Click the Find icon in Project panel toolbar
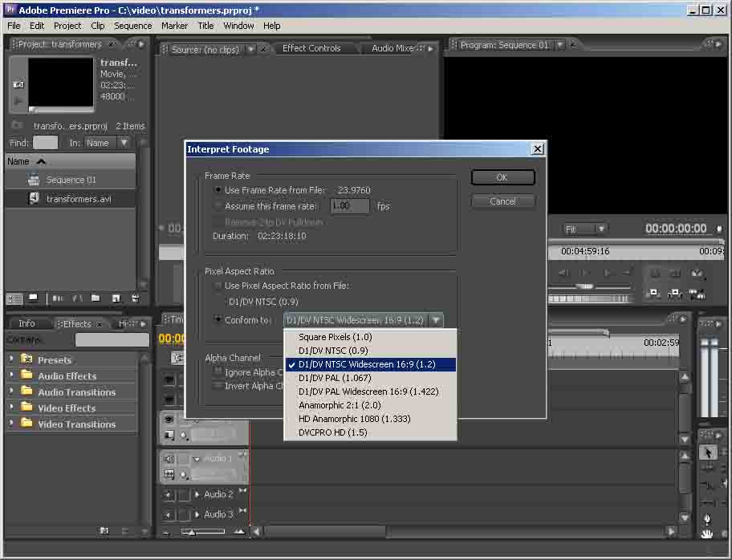732x560 pixels. click(x=77, y=298)
